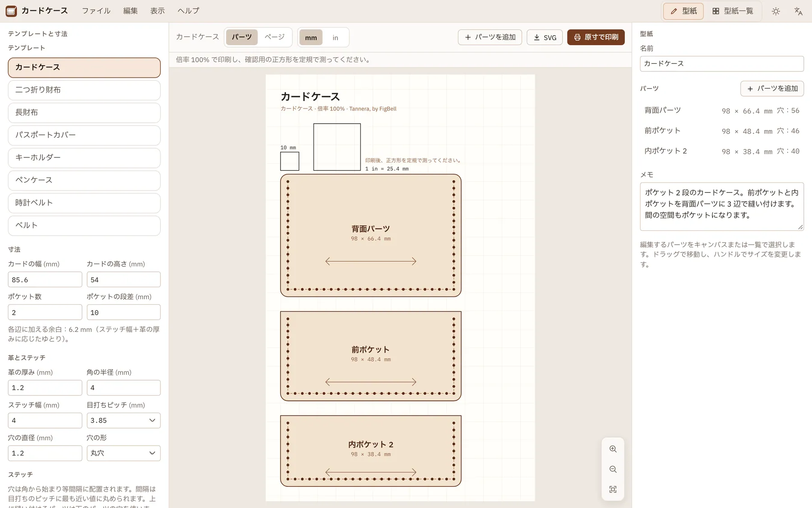Click カードの幅 input field

point(45,280)
